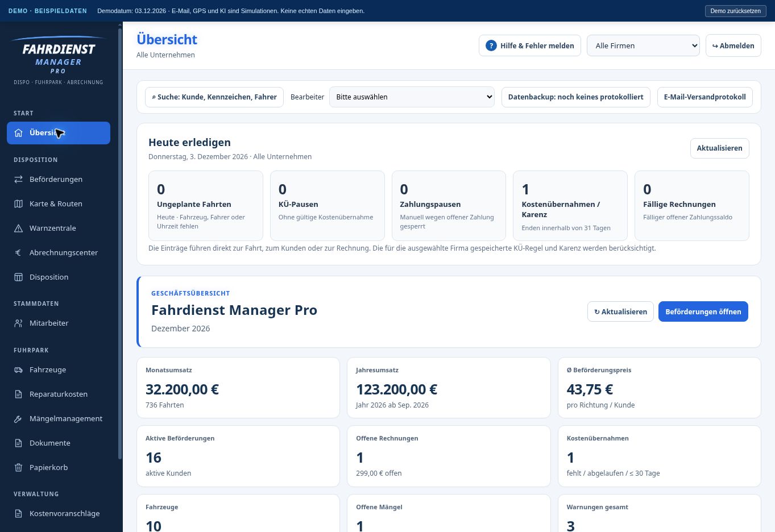This screenshot has width=775, height=532.
Task: Open the Fällige Rechnungen card
Action: [691, 206]
